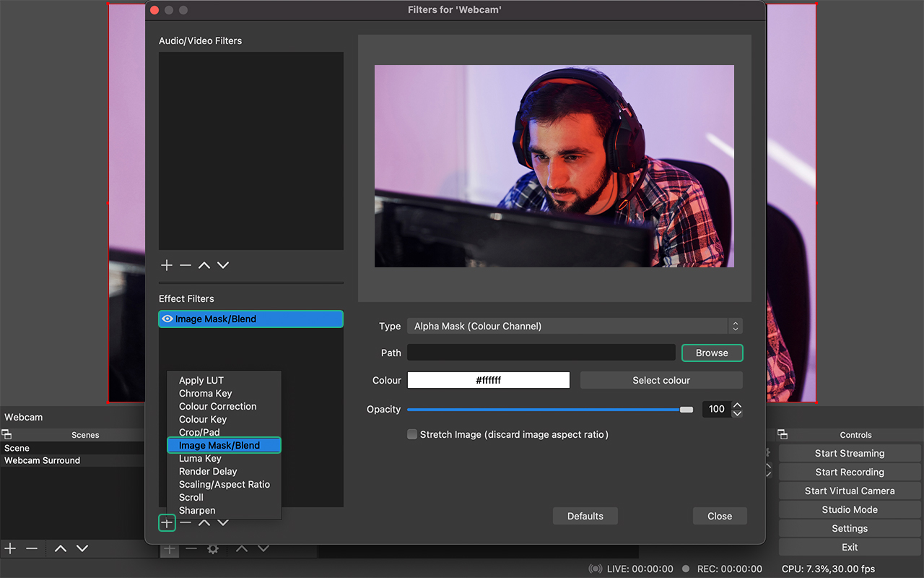Increase opacity value with the stepper up arrow
The image size is (924, 578).
coord(737,405)
